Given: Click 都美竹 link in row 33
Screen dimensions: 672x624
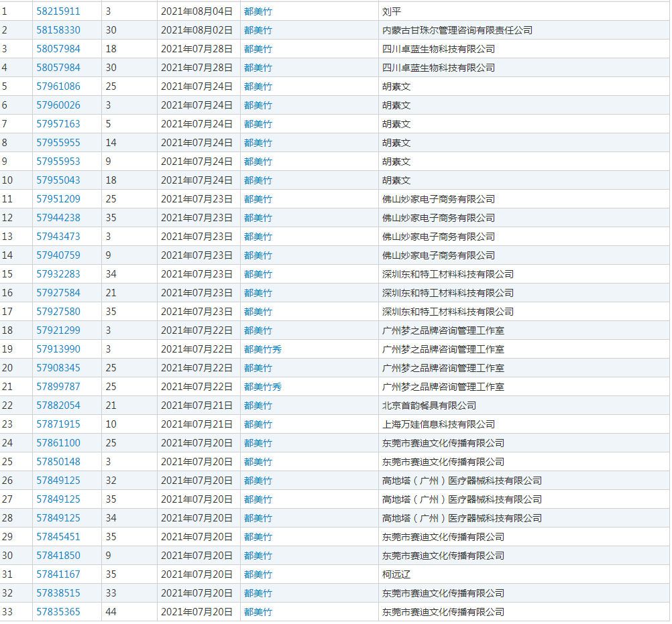Looking at the screenshot, I should point(258,612).
